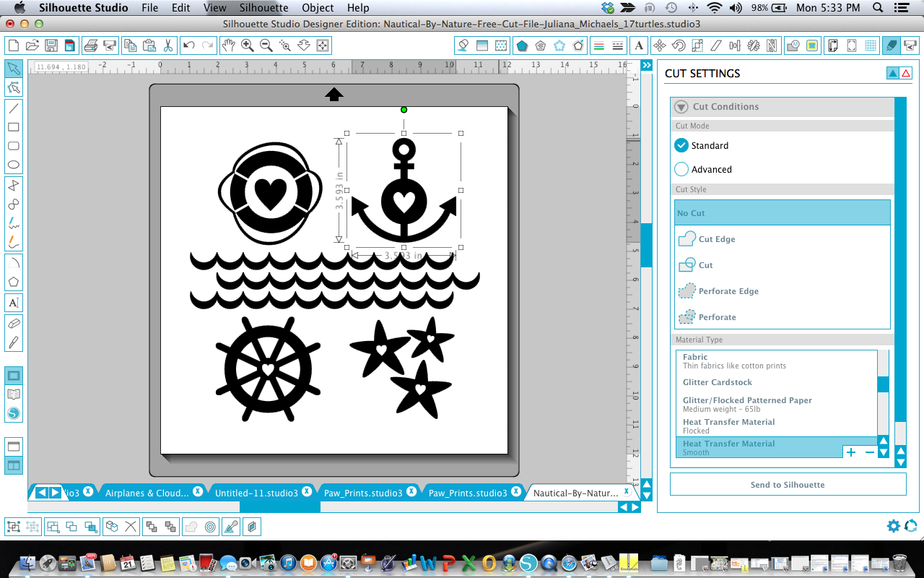This screenshot has width=924, height=578.
Task: Save the file with the floppy disk icon
Action: tap(51, 46)
